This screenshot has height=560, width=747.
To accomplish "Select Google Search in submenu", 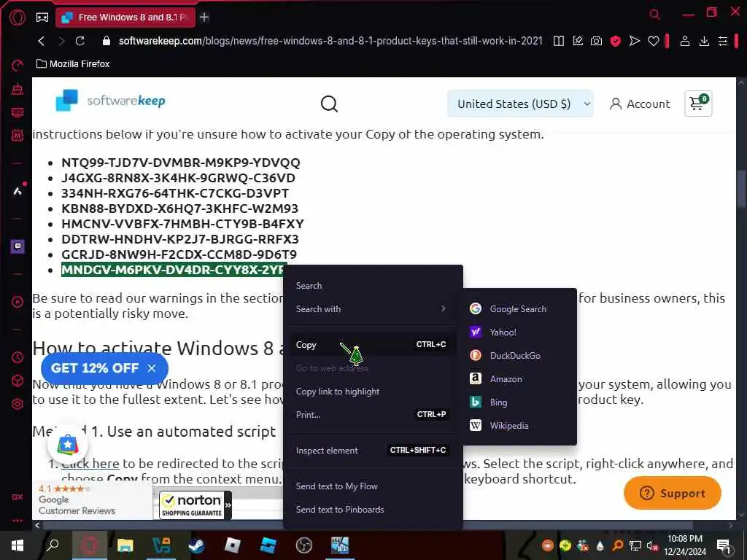I will pyautogui.click(x=519, y=309).
